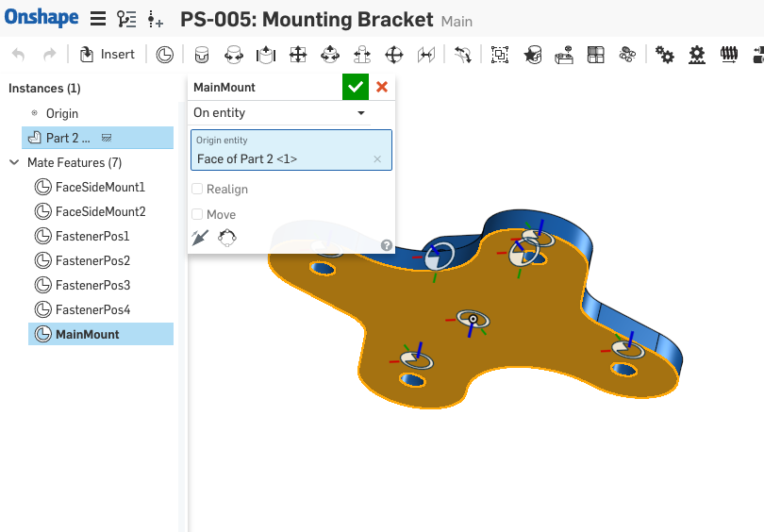764x532 pixels.
Task: Click the fixed icon on Part 2 row
Action: [x=107, y=139]
